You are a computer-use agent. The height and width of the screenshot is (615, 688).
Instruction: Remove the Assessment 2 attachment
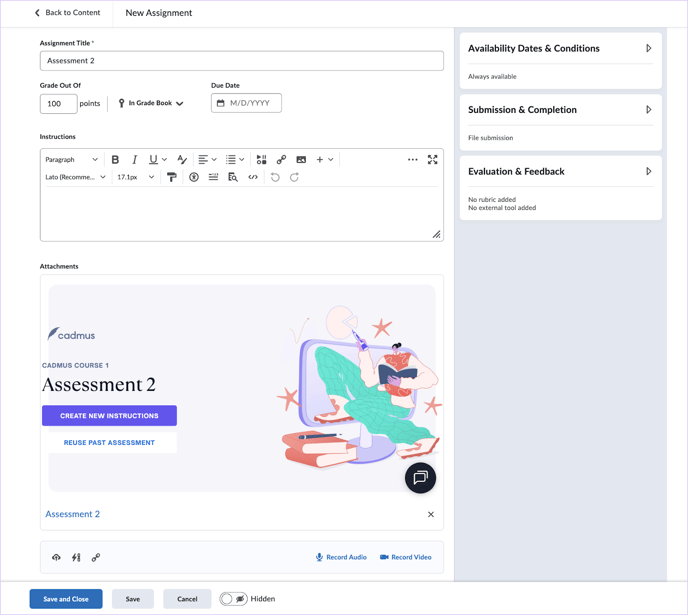[431, 514]
